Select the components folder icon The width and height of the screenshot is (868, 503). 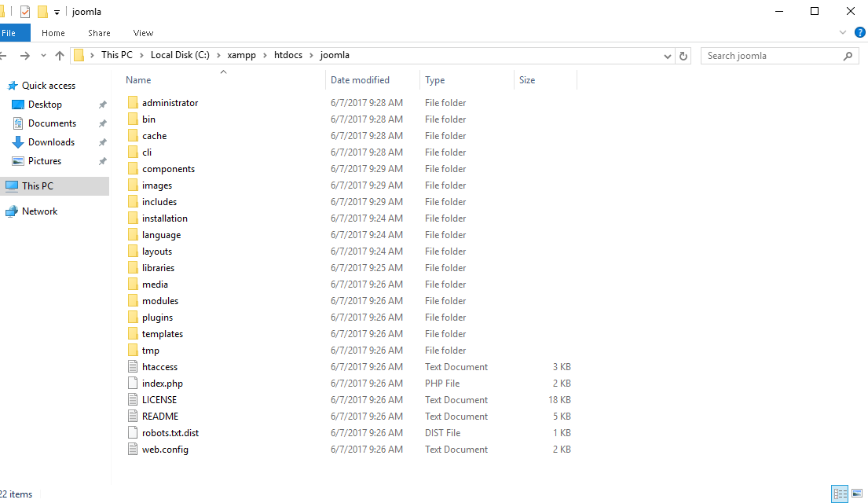133,169
